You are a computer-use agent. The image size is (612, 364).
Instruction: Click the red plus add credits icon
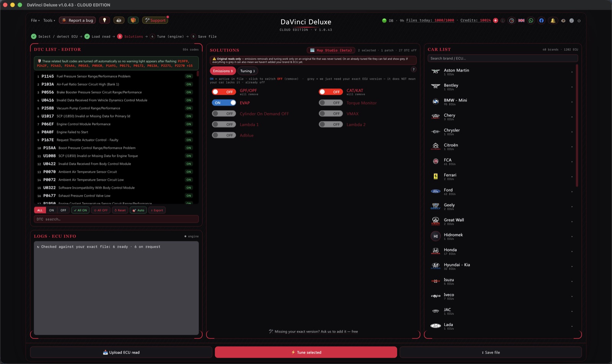[x=496, y=21]
